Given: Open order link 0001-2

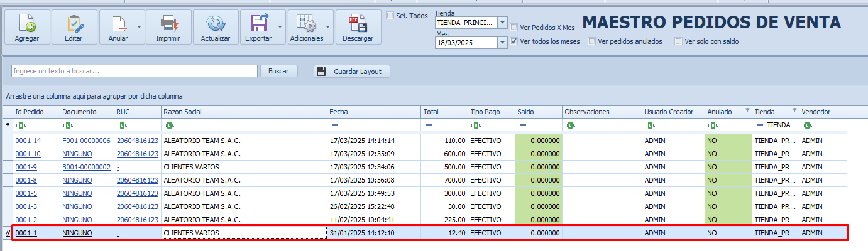Looking at the screenshot, I should (x=26, y=220).
